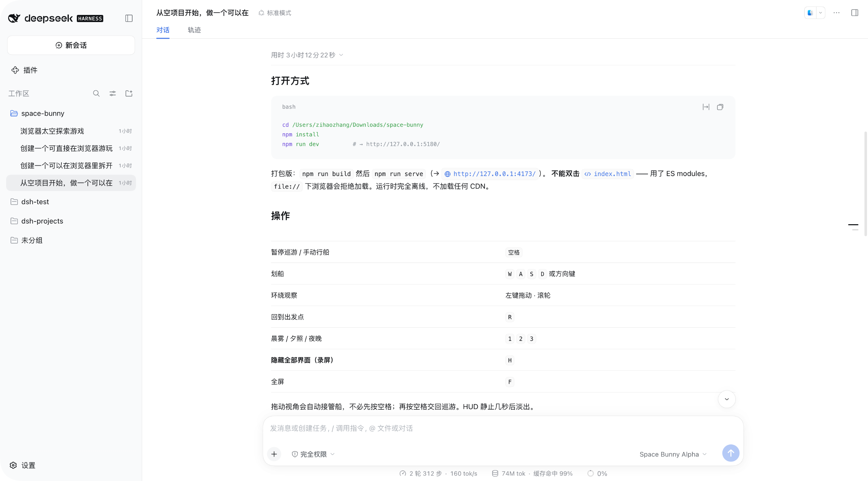Screen dimensions: 868x481
Task: Open the 完全权限 permission dropdown
Action: pyautogui.click(x=313, y=454)
